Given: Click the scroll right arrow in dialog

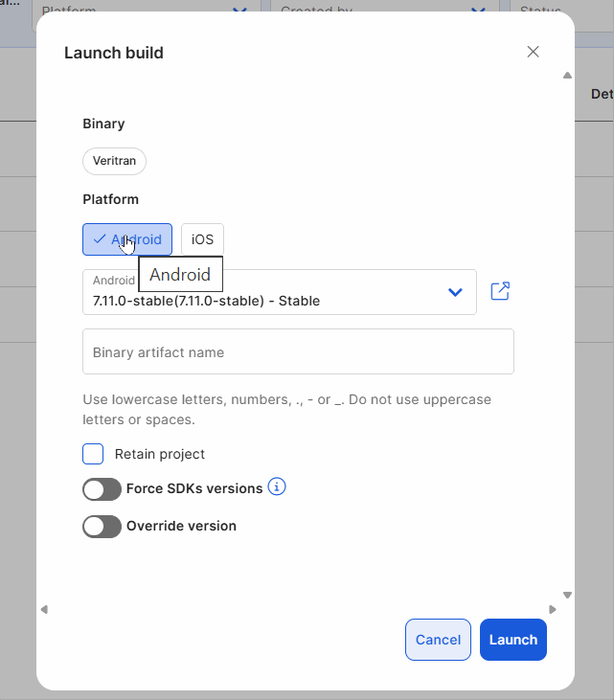Looking at the screenshot, I should point(553,609).
